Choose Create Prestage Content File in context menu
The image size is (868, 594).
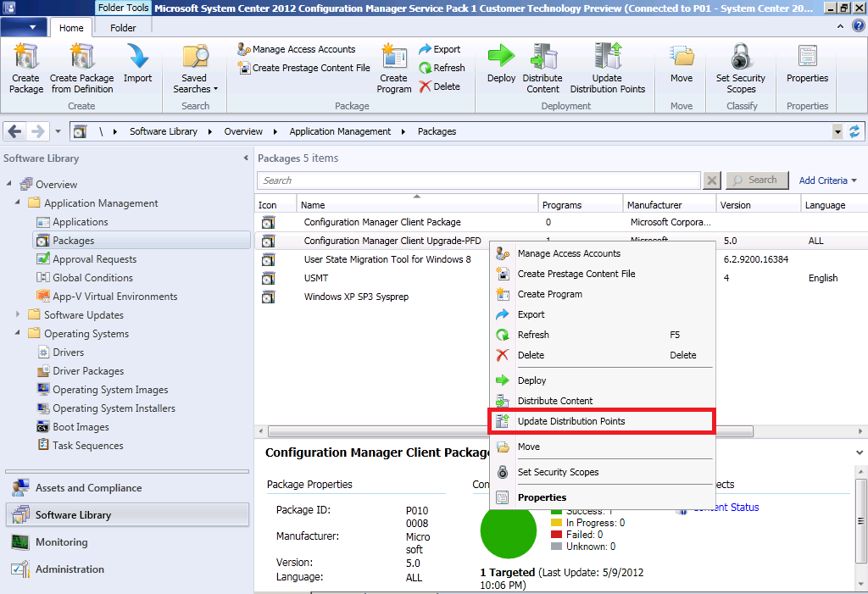pyautogui.click(x=602, y=274)
